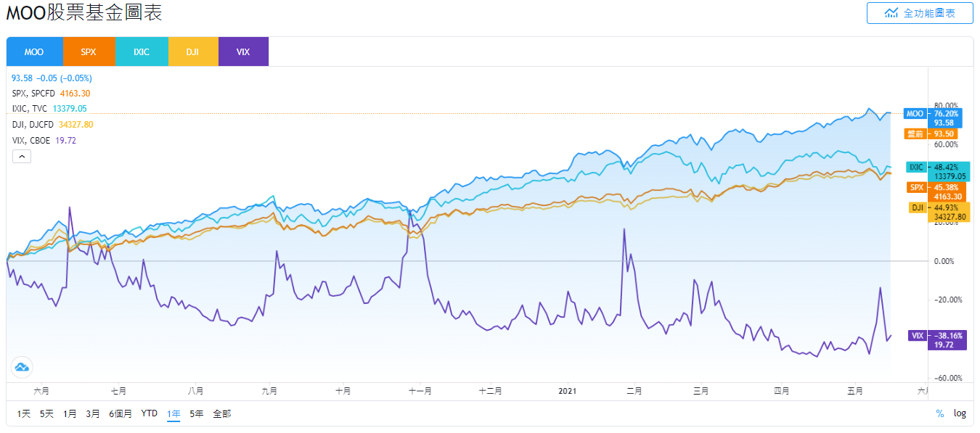Click the 盤前 93.50 pre-market label
The height and width of the screenshot is (433, 980).
tap(931, 133)
